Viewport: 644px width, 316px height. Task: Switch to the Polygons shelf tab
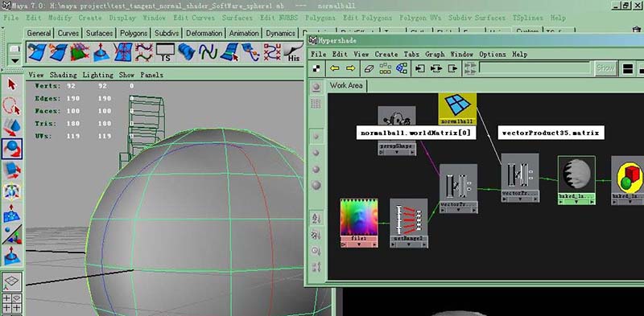click(x=134, y=33)
